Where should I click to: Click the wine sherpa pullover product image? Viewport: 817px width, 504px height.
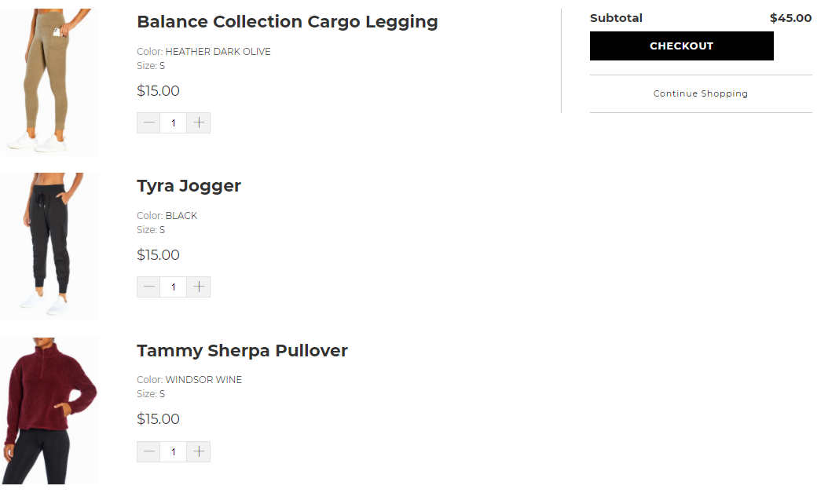pos(49,410)
